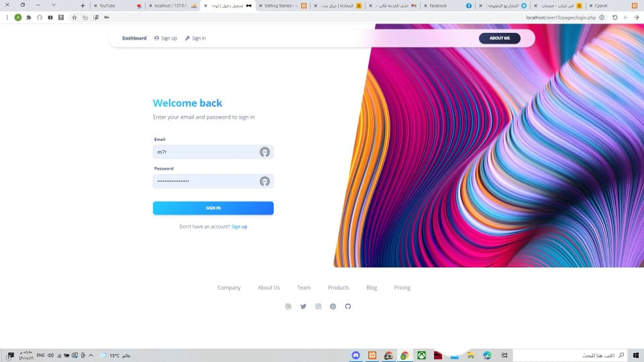The width and height of the screenshot is (644, 362).
Task: Click the share page icon in address bar
Action: [x=85, y=17]
